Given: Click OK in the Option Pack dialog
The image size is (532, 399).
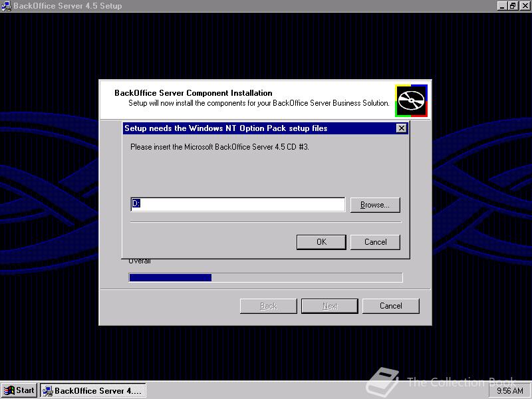Looking at the screenshot, I should point(321,242).
